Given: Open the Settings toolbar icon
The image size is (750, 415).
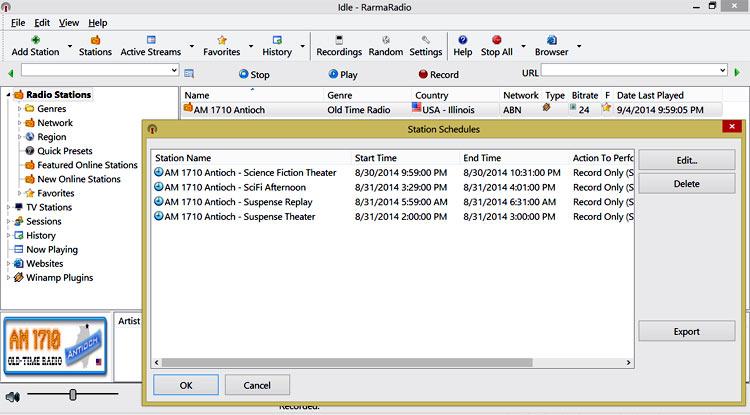Looking at the screenshot, I should pyautogui.click(x=425, y=41).
